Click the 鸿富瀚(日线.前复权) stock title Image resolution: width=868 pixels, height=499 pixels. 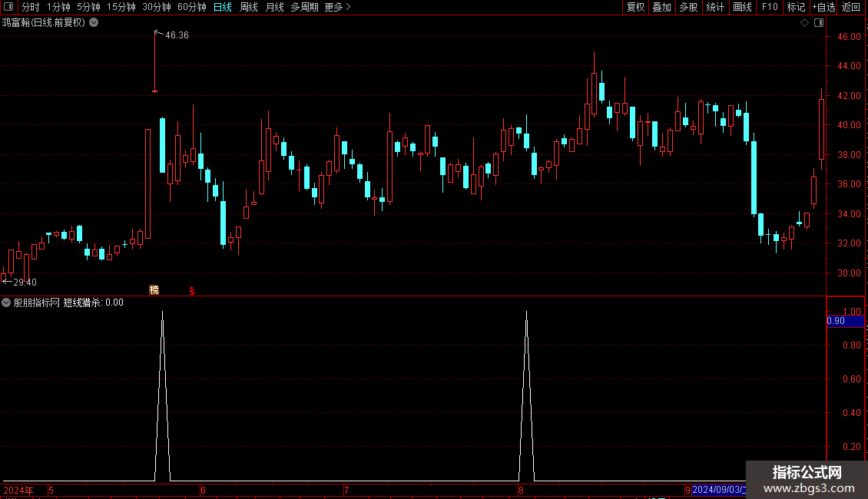(44, 23)
